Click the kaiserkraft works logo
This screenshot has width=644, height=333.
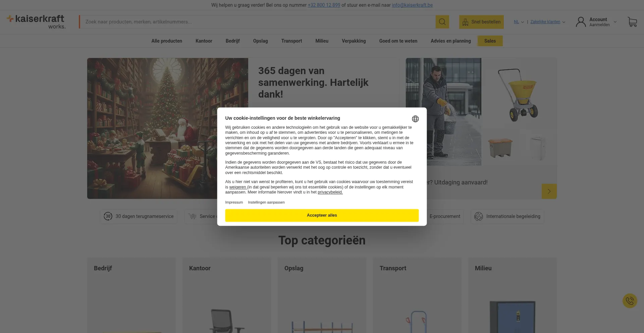36,22
